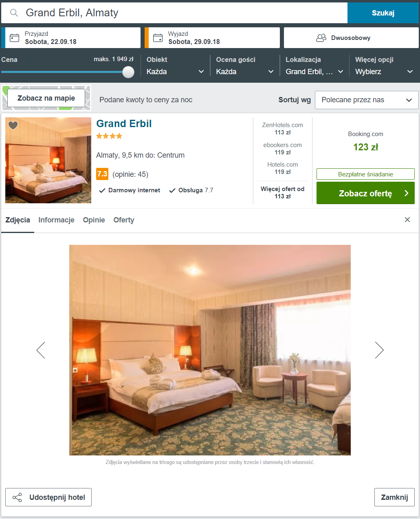Click the search magnifier icon

click(14, 13)
